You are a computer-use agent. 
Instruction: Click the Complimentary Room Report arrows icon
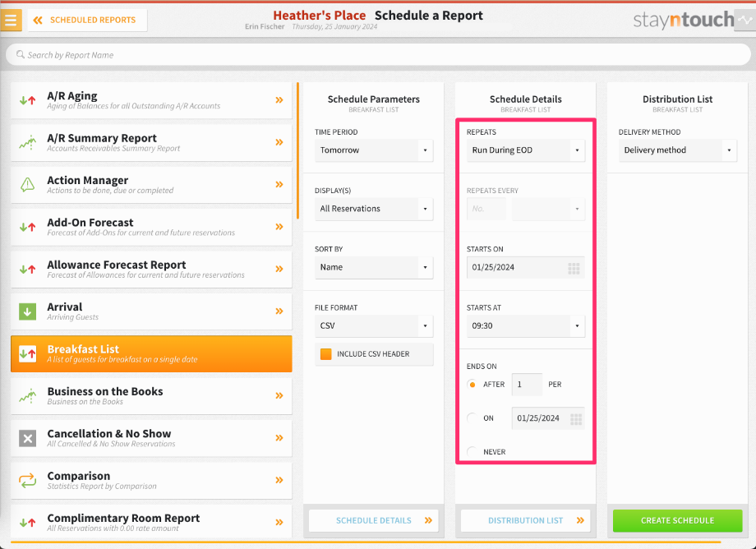coord(27,522)
